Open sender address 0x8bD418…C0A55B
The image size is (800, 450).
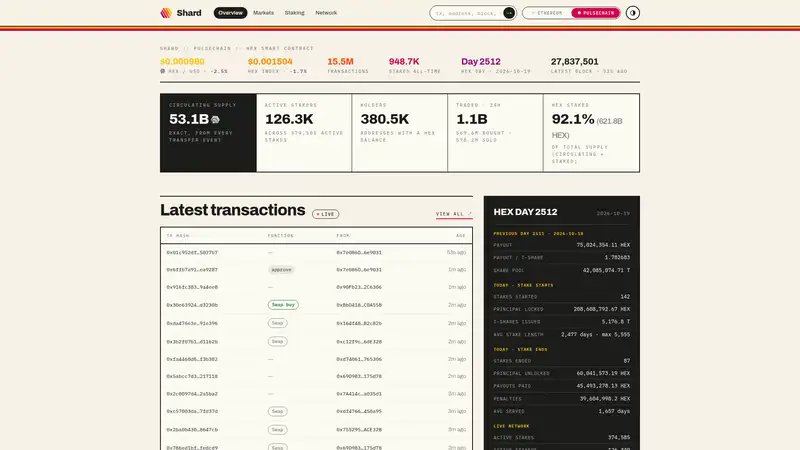(x=359, y=305)
